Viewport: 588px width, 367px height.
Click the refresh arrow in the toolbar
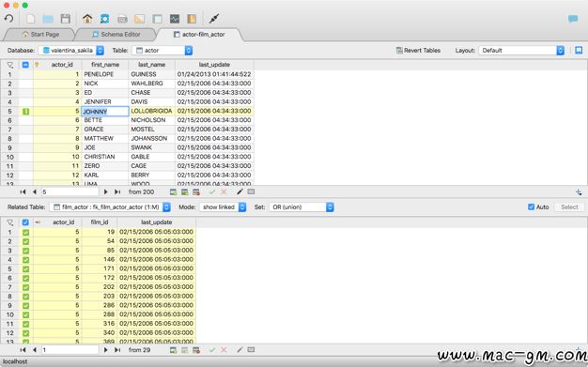coord(8,19)
